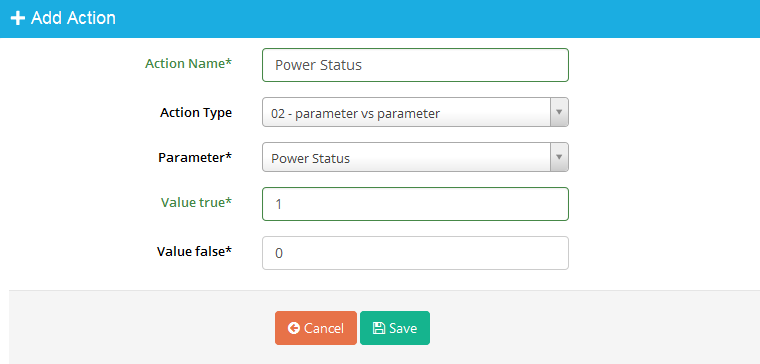Click the Add Action header title
Viewport: 760px width, 364px height.
pos(73,18)
